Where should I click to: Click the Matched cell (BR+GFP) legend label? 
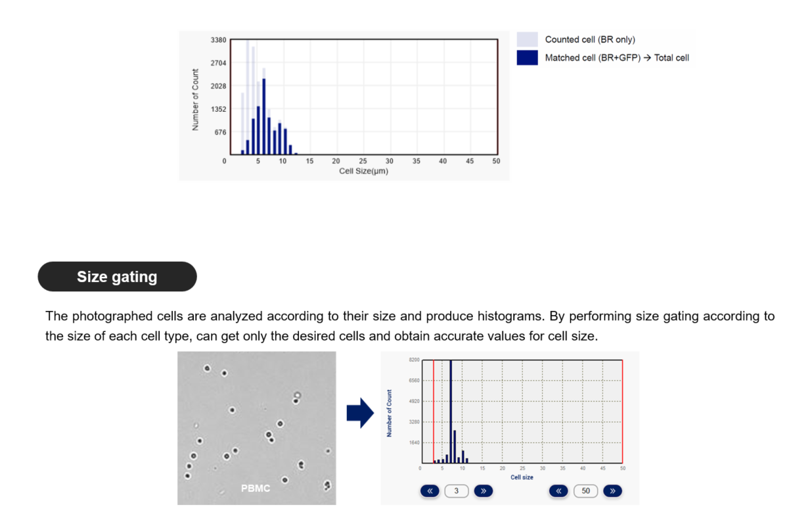(617, 58)
